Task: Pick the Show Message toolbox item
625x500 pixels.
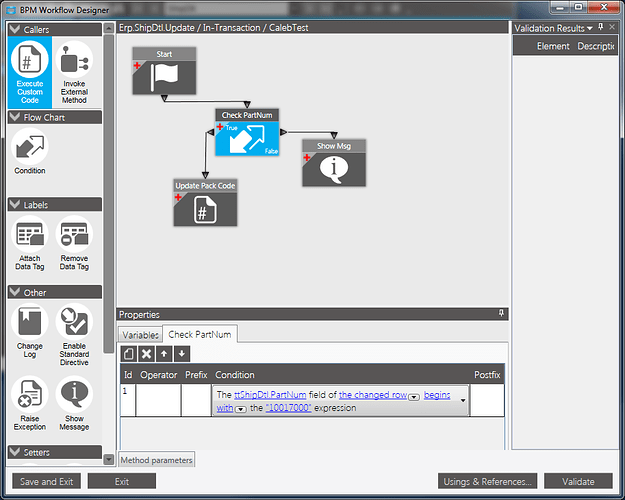Action: [x=74, y=404]
